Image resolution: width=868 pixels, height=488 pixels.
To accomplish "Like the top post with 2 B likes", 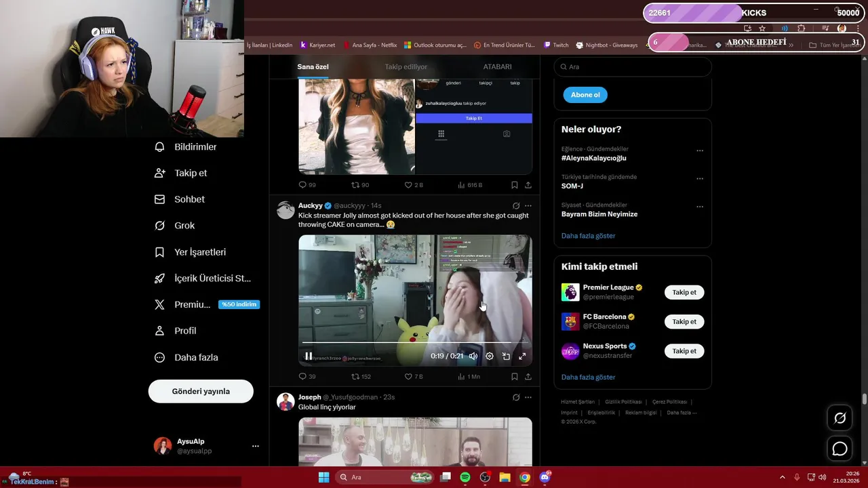I will [414, 184].
